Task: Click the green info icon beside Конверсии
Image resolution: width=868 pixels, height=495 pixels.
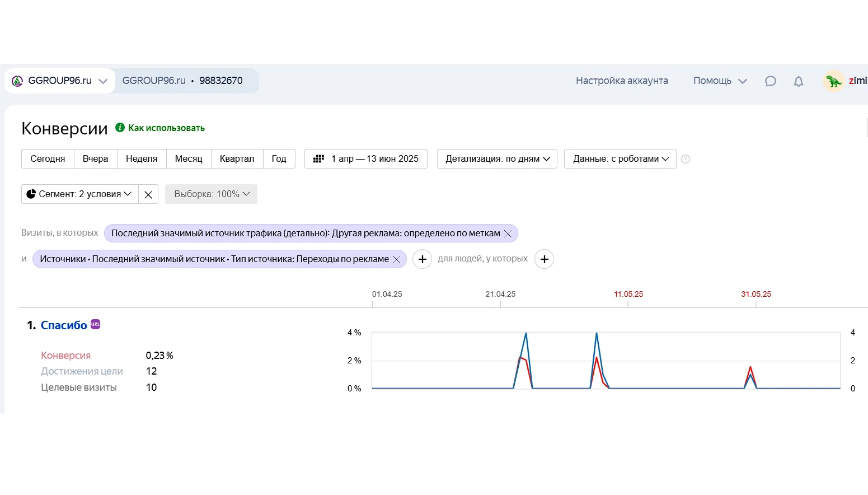Action: pyautogui.click(x=120, y=127)
